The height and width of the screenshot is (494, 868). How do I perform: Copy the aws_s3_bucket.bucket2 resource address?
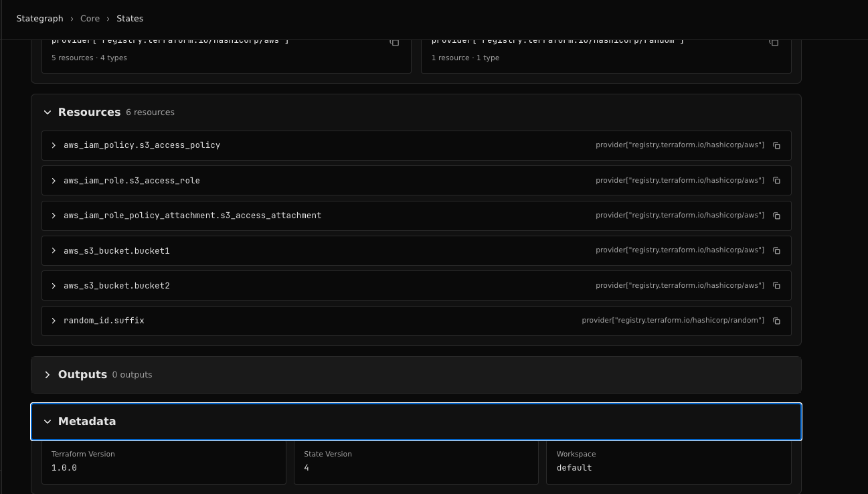(776, 286)
